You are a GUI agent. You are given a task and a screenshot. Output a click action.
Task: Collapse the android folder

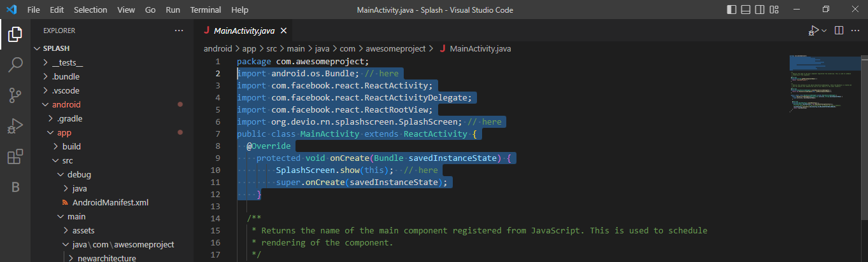[112, 104]
